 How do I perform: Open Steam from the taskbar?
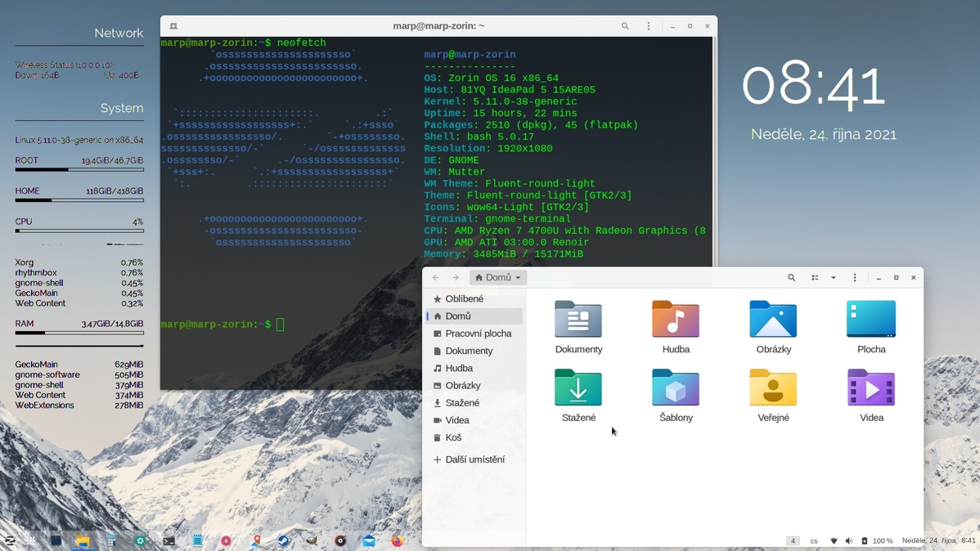pos(283,541)
